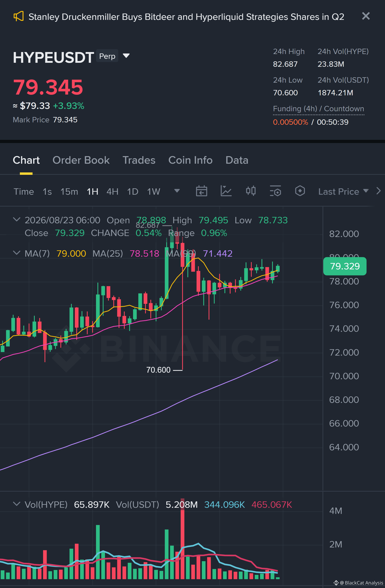Screen dimensions: 385x588
Task: Open the HYPEUSDT pair selector arrow
Action: [126, 56]
